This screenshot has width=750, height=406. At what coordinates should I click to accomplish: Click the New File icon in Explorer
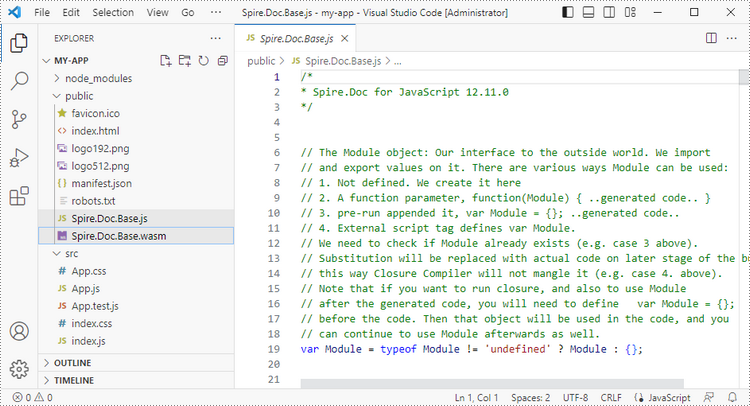[x=163, y=60]
